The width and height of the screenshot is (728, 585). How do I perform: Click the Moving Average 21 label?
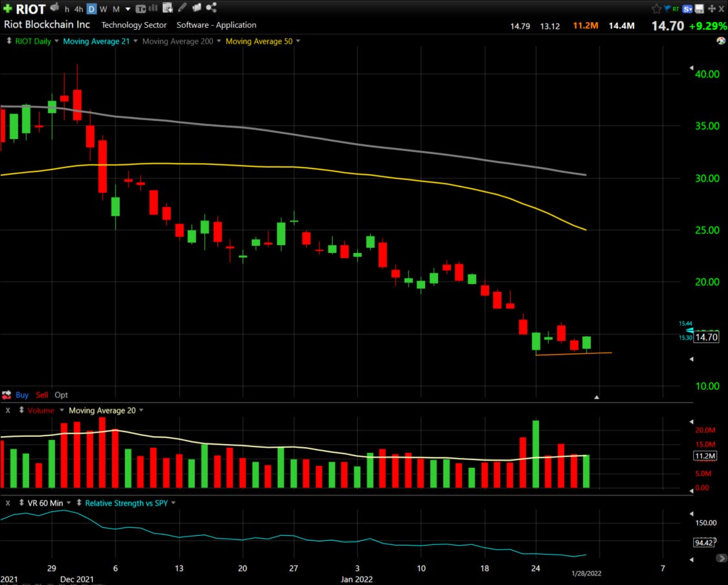pos(96,41)
